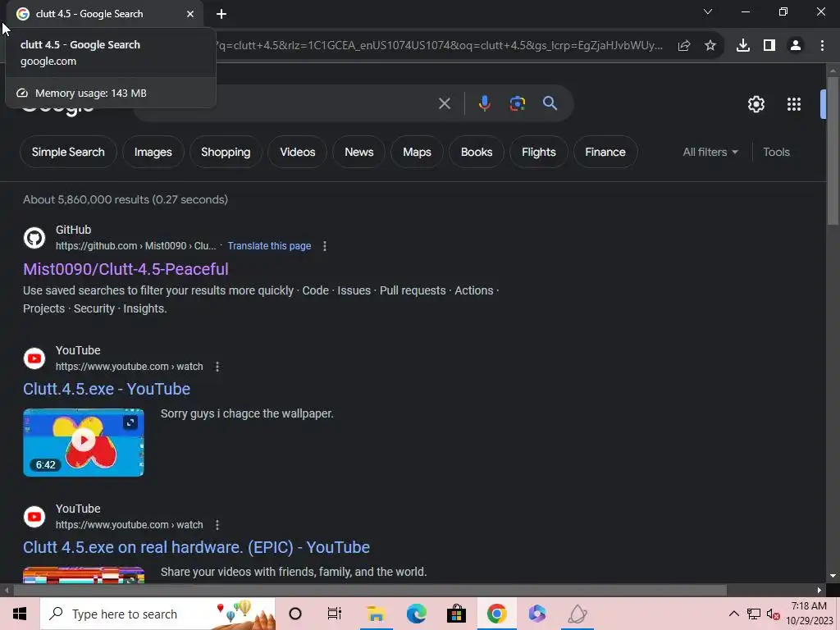Click the taskbar search box
Viewport: 840px width, 630px height.
click(158, 614)
